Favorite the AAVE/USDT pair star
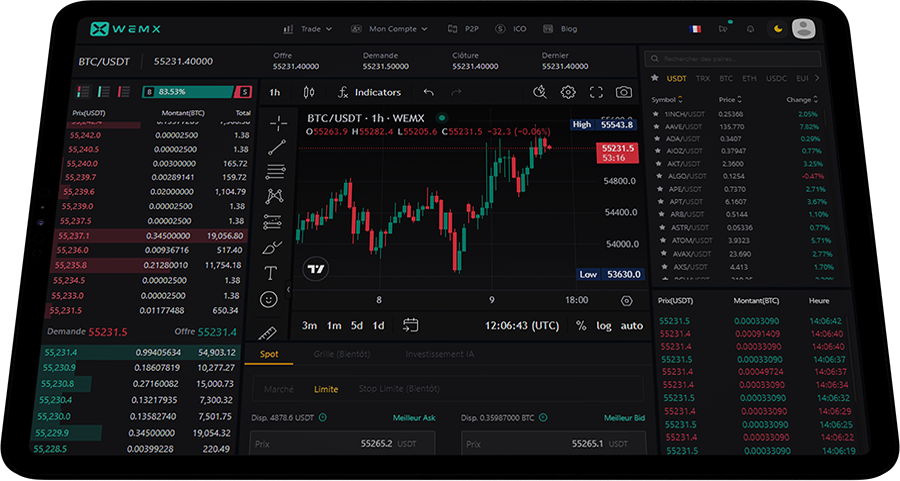The height and width of the screenshot is (481, 900). 656,126
